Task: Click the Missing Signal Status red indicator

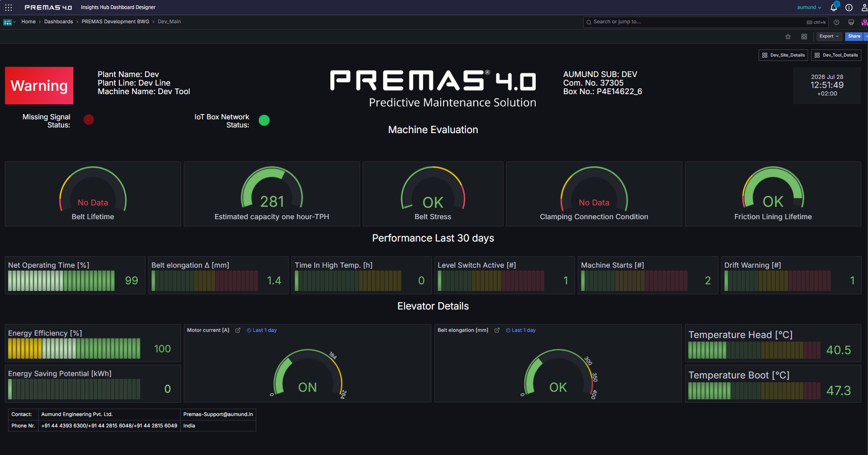Action: (89, 119)
